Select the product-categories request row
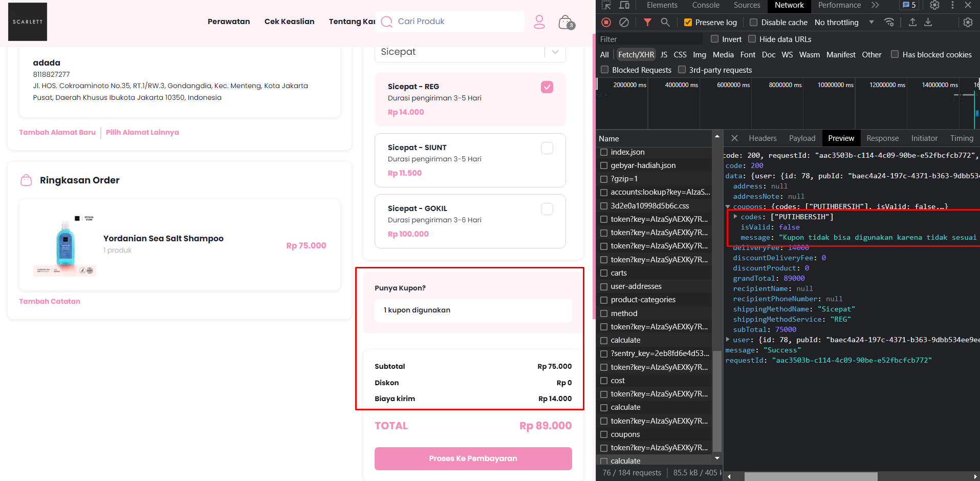Screen dimensions: 980x481 click(x=655, y=300)
